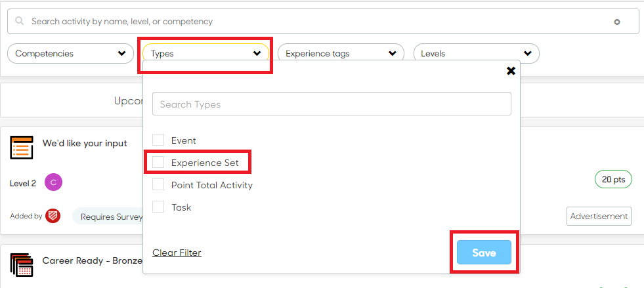Focus the Search activity field
Screen dimensions: 644x288
324,22
